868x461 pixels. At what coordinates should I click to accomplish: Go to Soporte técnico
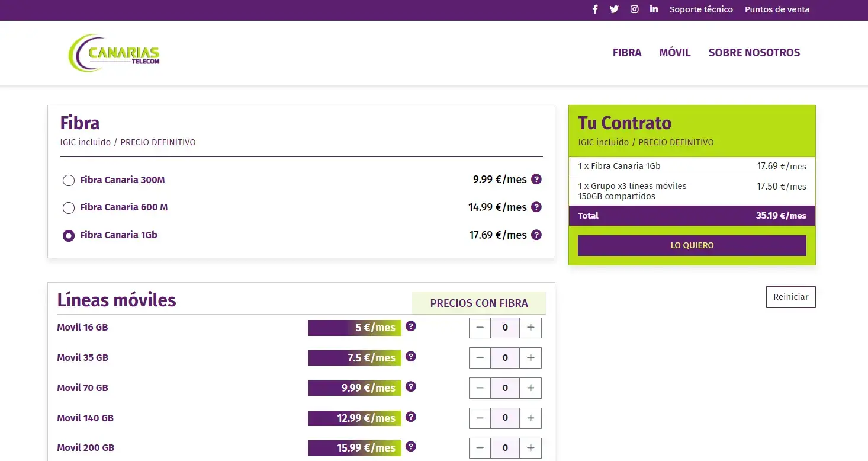(x=701, y=9)
